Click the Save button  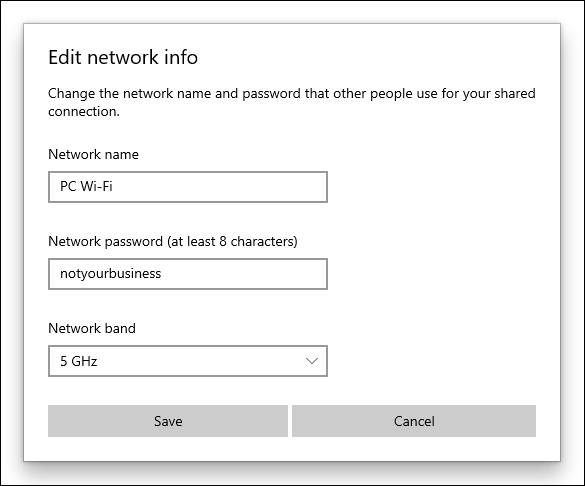[168, 421]
